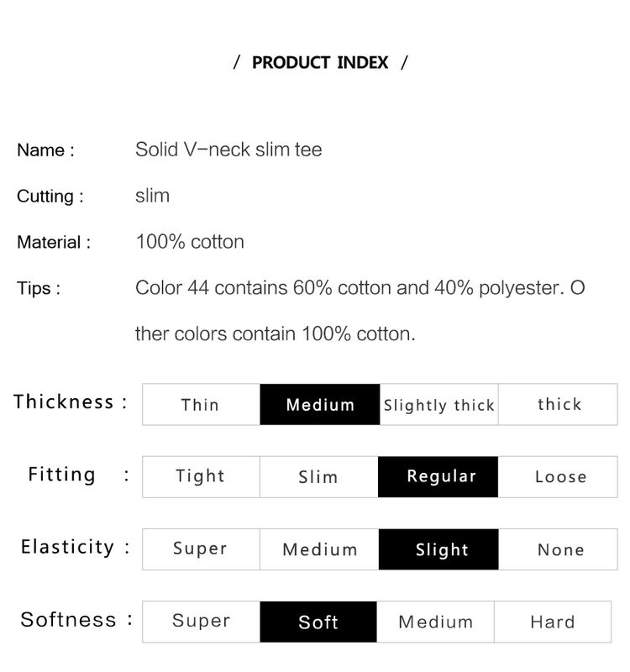Click the PRODUCT INDEX heading
630x672 pixels.
click(320, 62)
